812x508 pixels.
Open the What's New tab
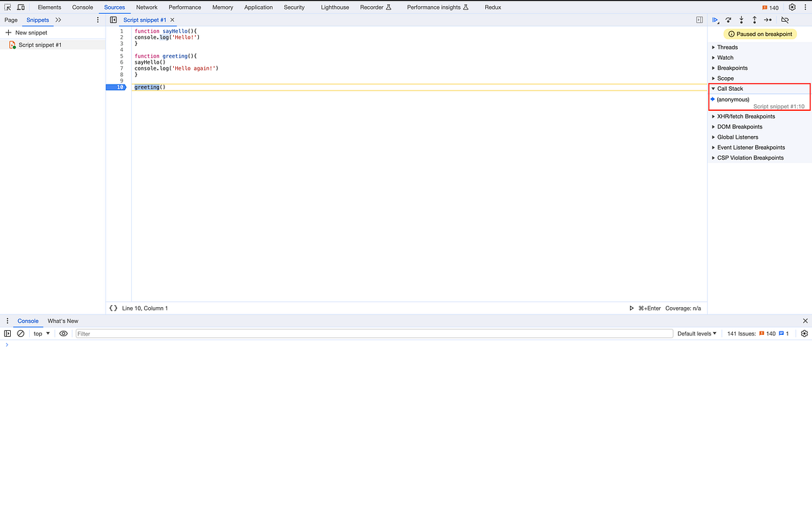[x=63, y=321]
